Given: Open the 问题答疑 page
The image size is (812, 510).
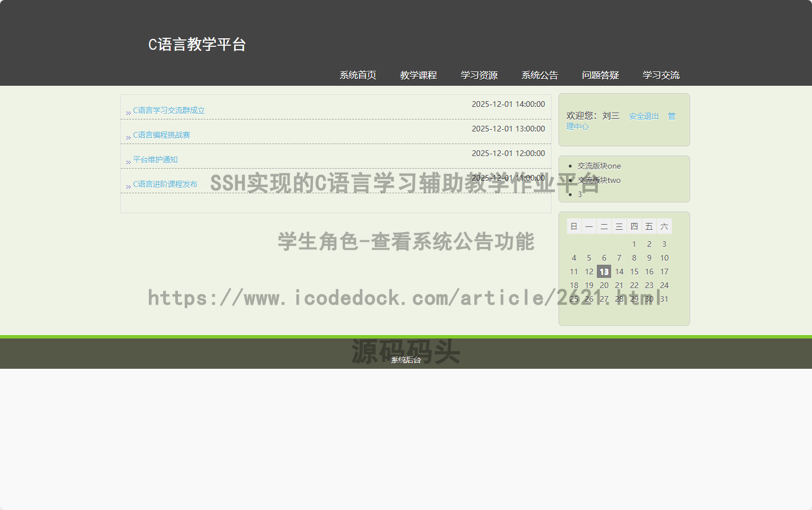Looking at the screenshot, I should coord(600,75).
